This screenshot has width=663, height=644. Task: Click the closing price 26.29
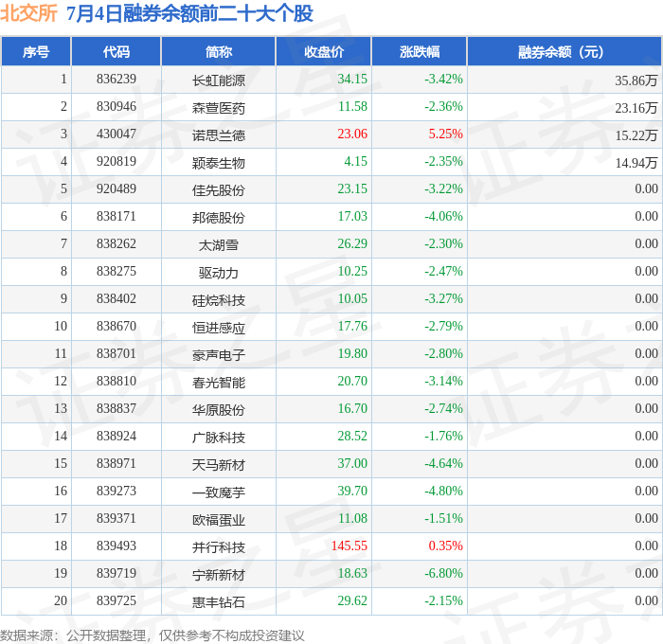click(352, 244)
